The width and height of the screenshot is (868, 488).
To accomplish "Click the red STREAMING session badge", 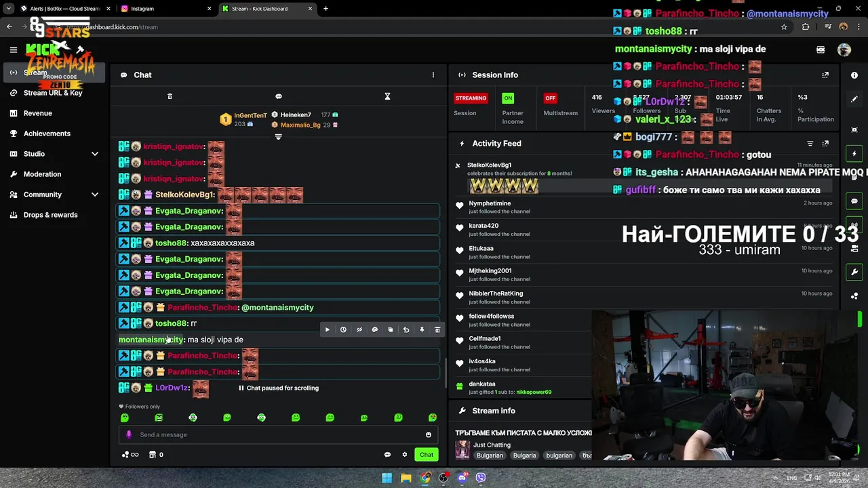I will pyautogui.click(x=471, y=98).
